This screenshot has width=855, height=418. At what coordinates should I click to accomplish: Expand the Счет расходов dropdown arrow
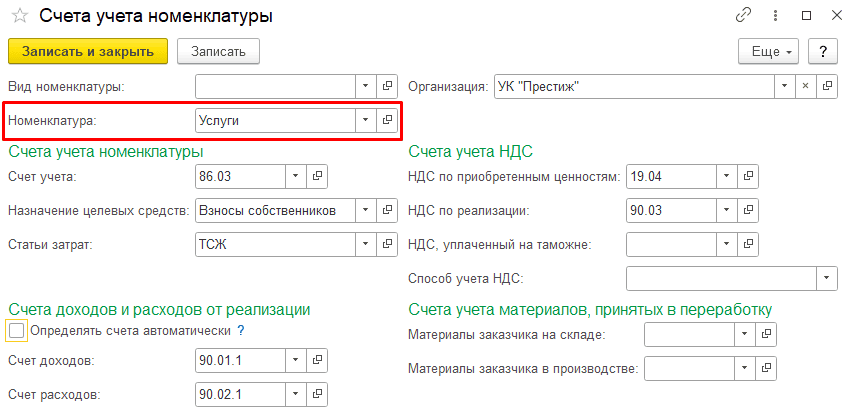295,394
